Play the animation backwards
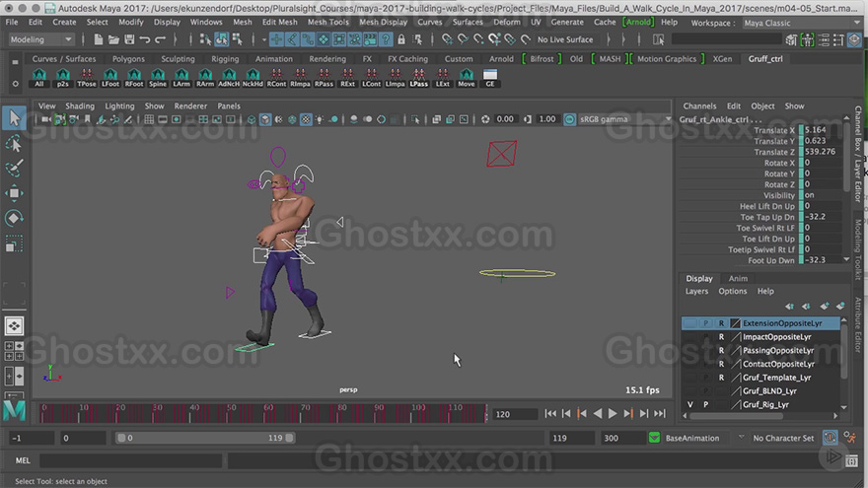The width and height of the screenshot is (868, 488). pos(598,413)
